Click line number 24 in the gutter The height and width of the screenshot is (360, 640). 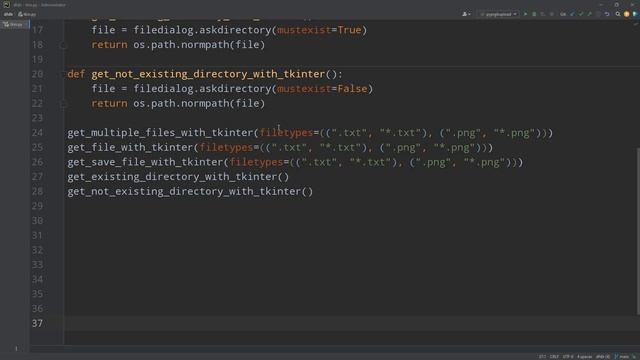coord(37,133)
